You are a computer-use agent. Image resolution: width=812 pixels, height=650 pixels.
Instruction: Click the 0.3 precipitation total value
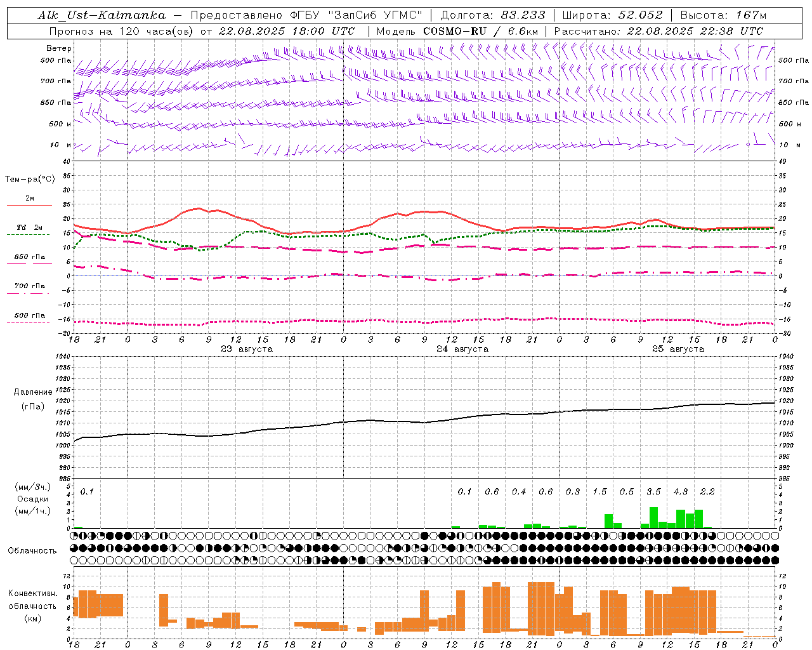click(x=573, y=491)
